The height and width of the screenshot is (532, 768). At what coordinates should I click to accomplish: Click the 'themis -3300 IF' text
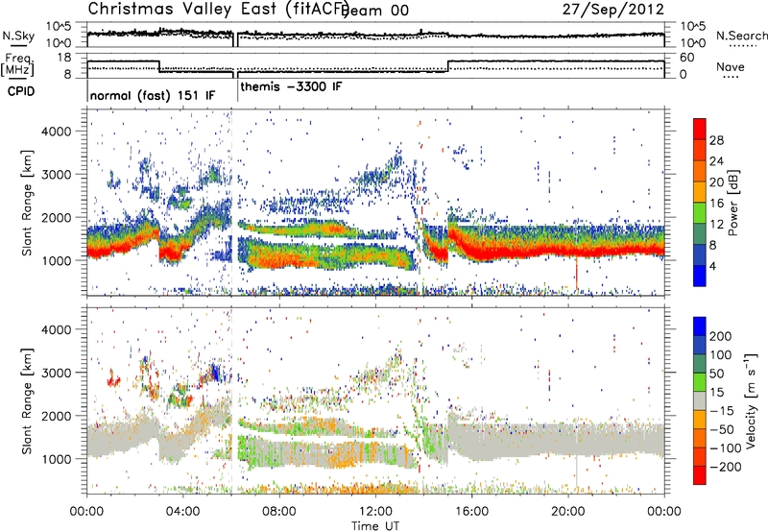point(292,86)
